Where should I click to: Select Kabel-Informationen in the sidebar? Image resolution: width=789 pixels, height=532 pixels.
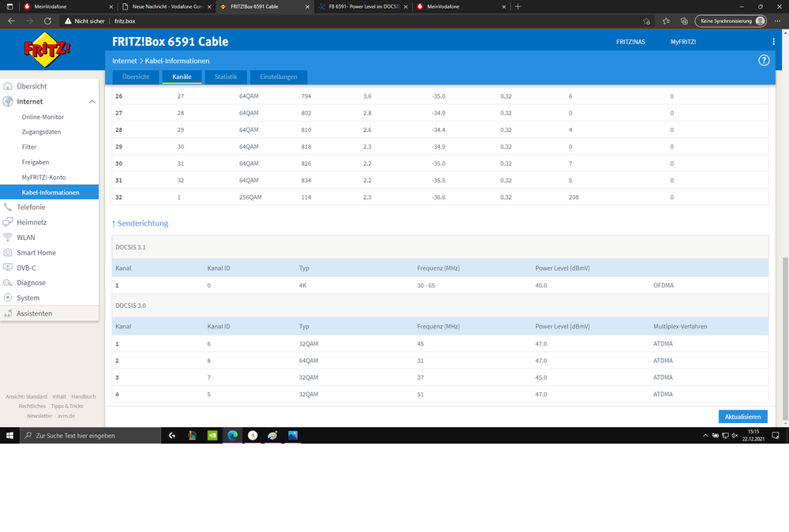[x=49, y=192]
